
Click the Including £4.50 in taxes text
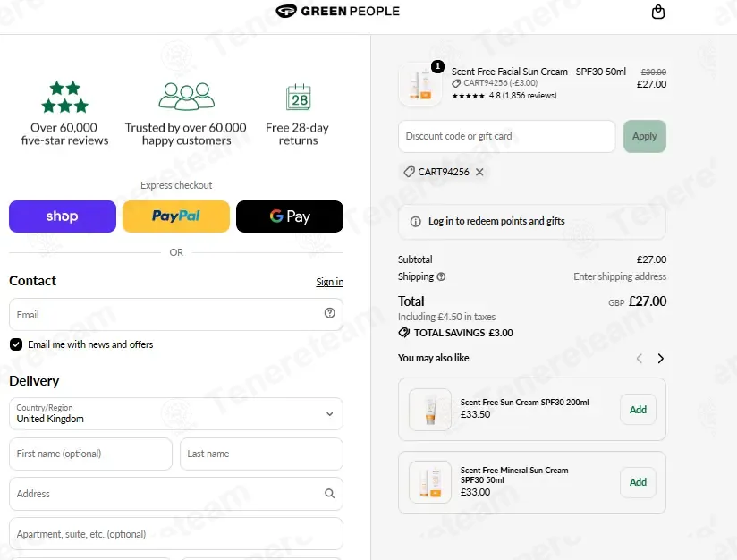click(x=446, y=317)
